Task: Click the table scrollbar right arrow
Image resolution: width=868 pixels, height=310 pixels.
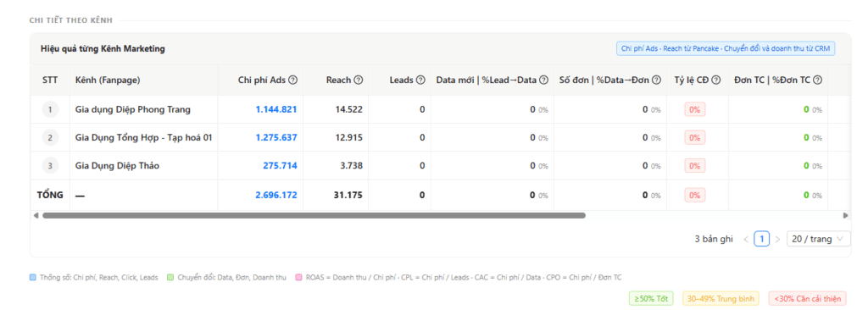Action: tap(845, 215)
